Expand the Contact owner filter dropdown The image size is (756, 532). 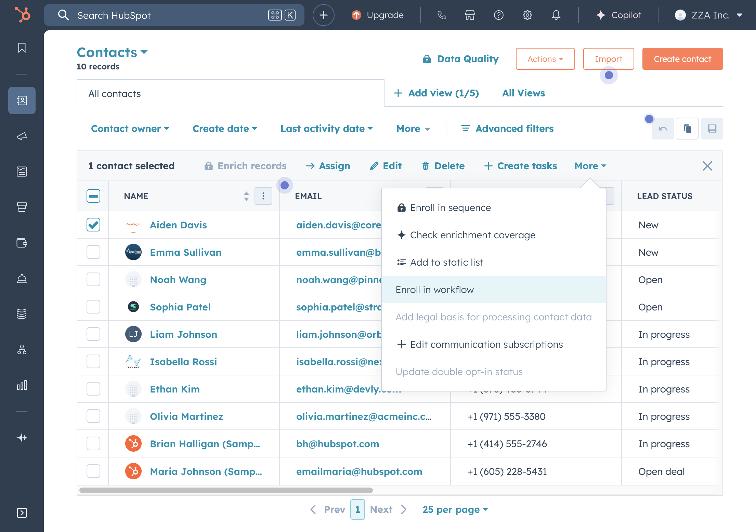tap(130, 129)
